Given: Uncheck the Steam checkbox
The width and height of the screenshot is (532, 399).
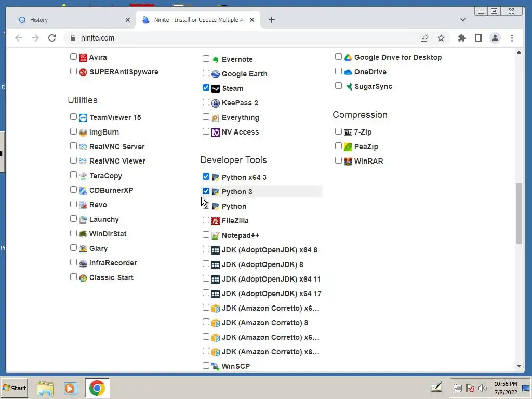Looking at the screenshot, I should click(206, 87).
